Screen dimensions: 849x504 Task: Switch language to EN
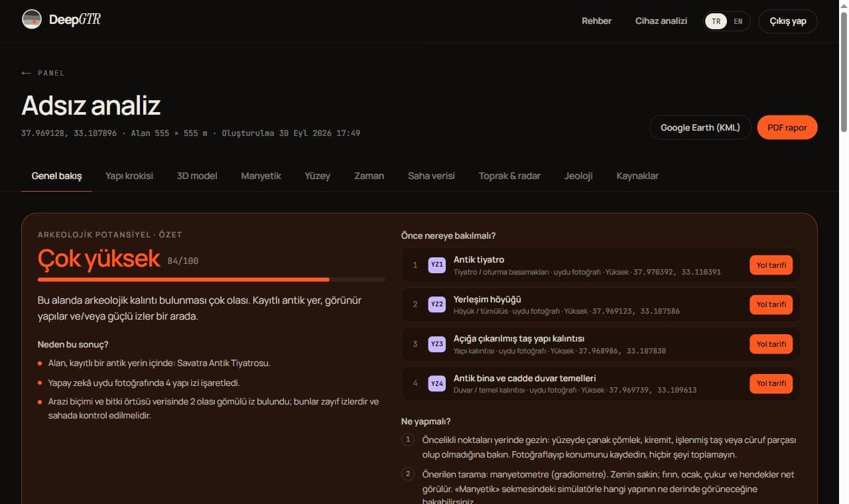click(x=738, y=21)
